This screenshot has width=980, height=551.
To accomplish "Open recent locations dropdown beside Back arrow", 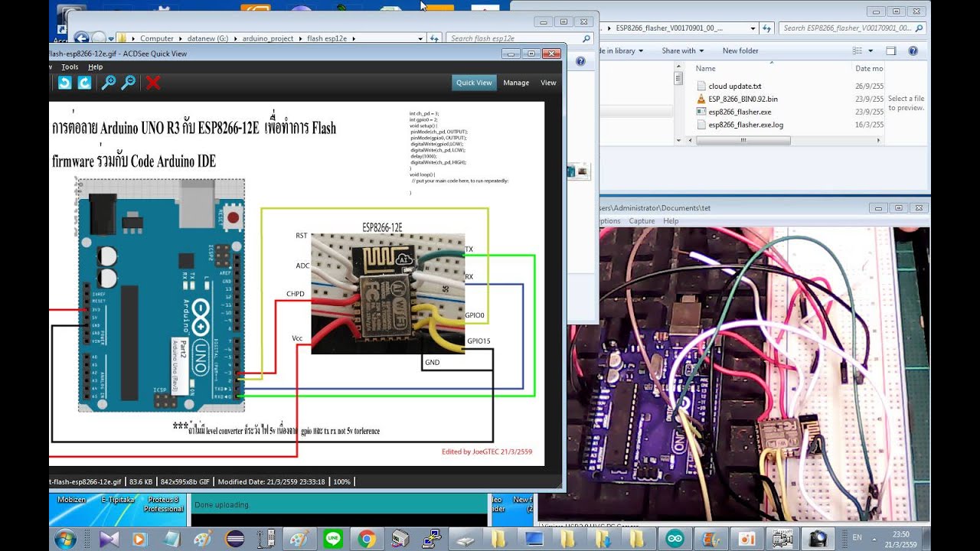I will [111, 37].
